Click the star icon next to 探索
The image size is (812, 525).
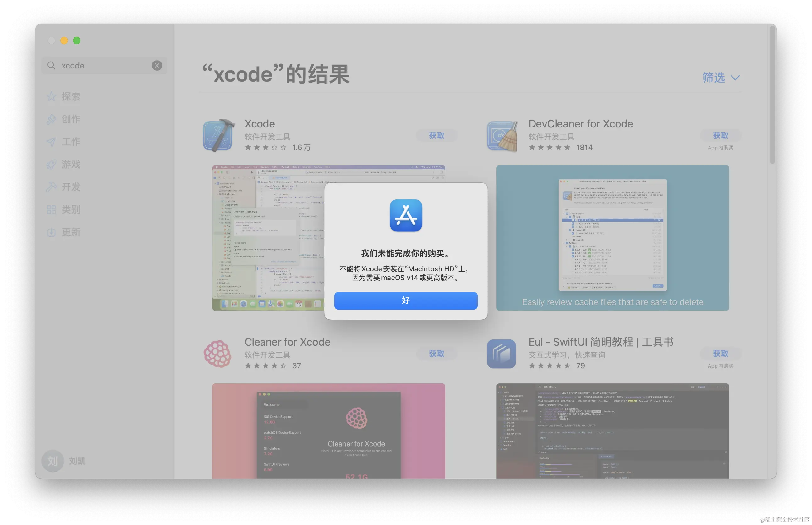(51, 96)
